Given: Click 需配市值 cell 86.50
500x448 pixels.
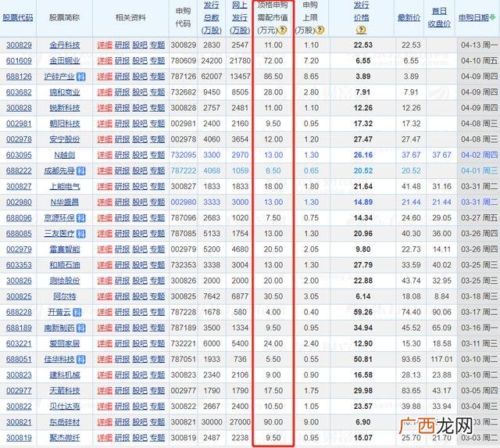Looking at the screenshot, I should (273, 77).
